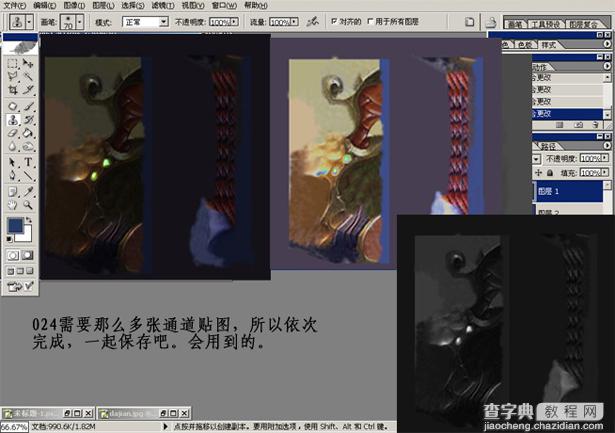Screen dimensions: 615x433
Task: Open the 滤镜 Filter menu
Action: pos(163,5)
